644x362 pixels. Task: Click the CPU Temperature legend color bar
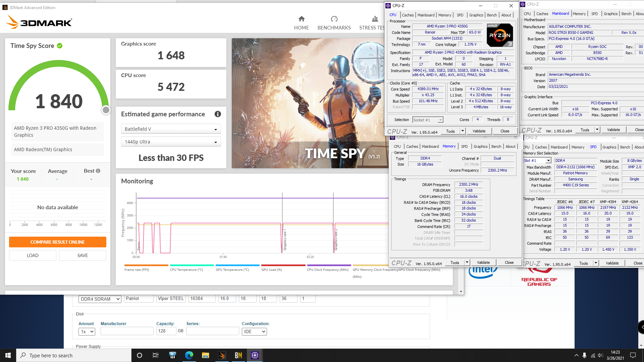pos(192,265)
